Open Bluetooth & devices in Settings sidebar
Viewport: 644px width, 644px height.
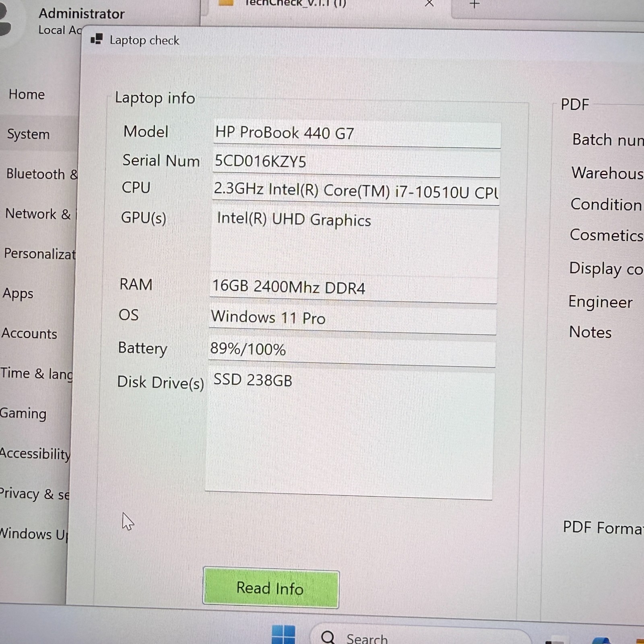(x=41, y=174)
